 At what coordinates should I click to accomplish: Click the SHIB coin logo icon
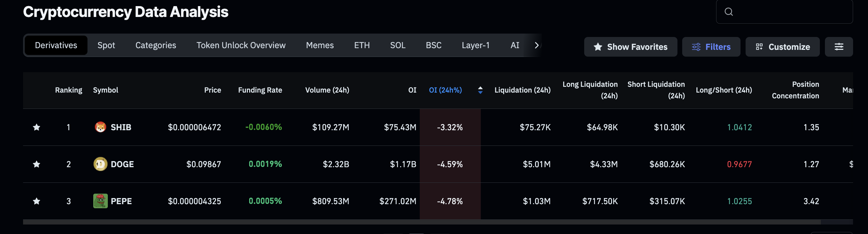[100, 127]
